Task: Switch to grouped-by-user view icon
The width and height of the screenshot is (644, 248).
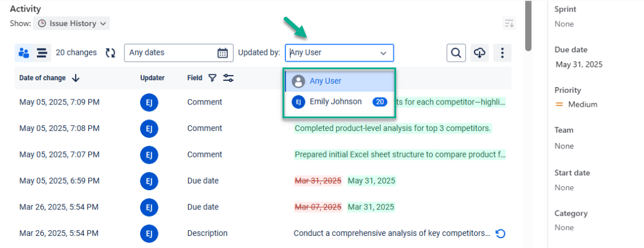Action: 24,53
